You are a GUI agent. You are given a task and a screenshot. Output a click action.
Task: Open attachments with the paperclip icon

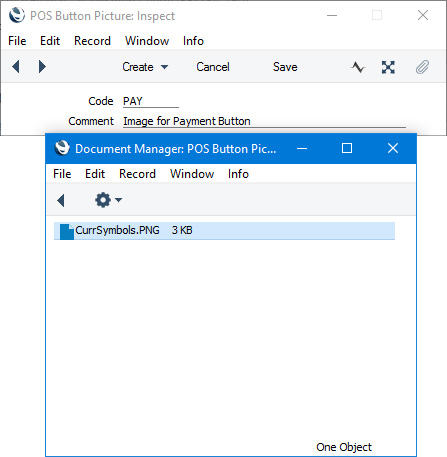click(422, 67)
